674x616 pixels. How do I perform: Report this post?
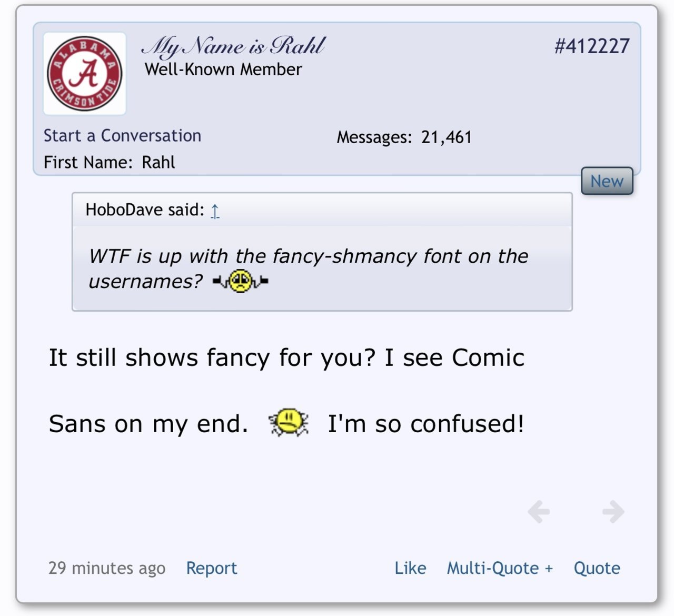212,568
